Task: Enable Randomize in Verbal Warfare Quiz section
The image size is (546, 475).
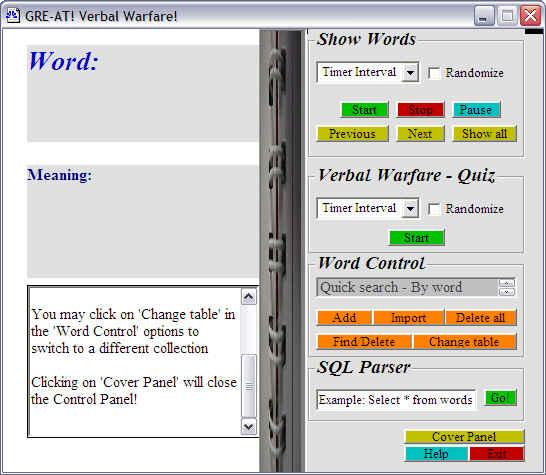Action: click(434, 209)
